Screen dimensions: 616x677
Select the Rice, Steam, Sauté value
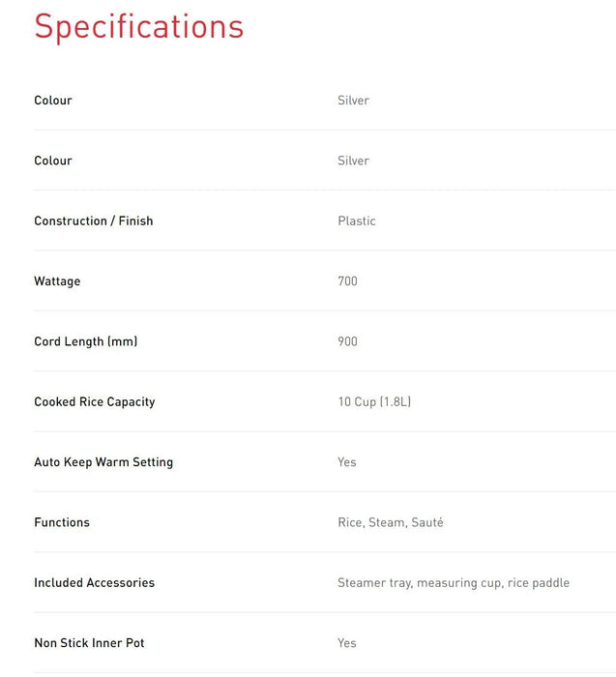coord(390,522)
